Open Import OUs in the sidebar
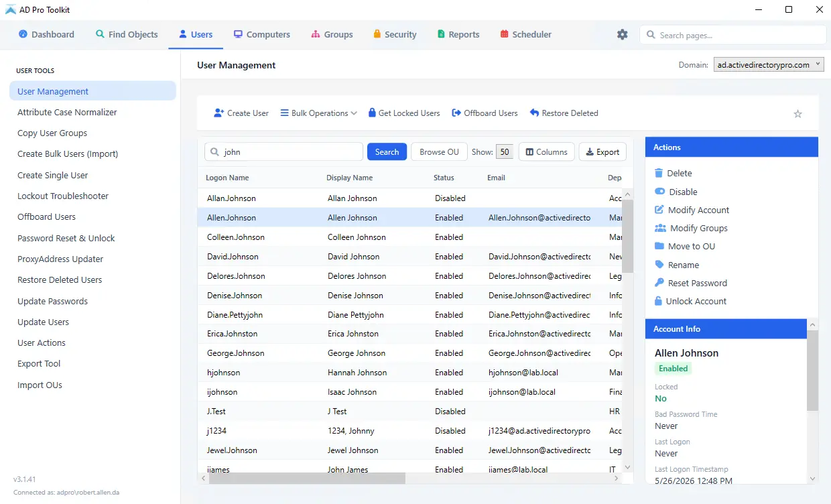 click(92, 385)
